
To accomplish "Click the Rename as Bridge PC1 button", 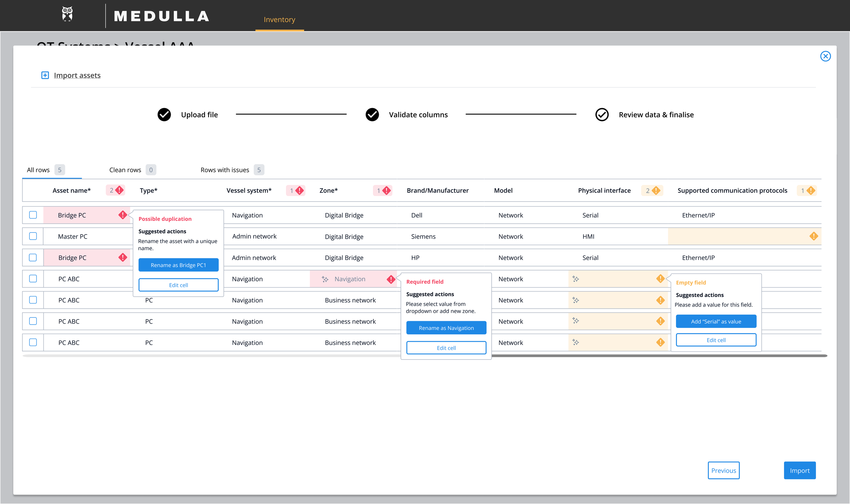I will pyautogui.click(x=178, y=265).
